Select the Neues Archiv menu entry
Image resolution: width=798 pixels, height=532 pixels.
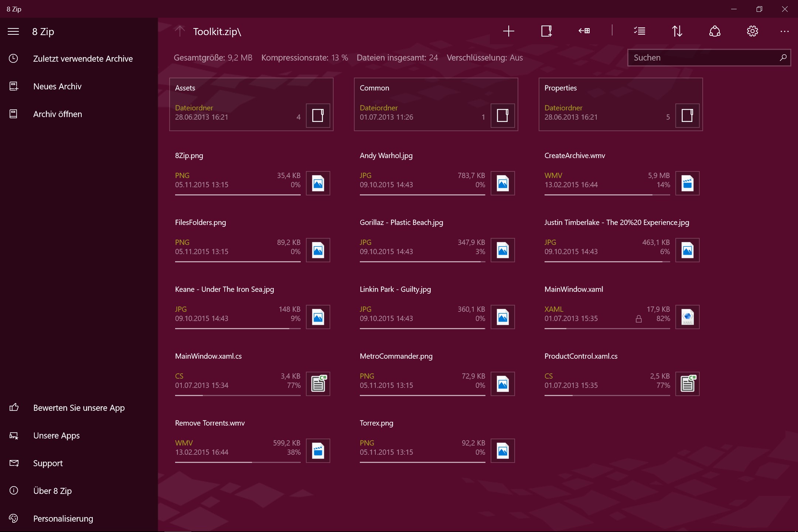pos(57,86)
